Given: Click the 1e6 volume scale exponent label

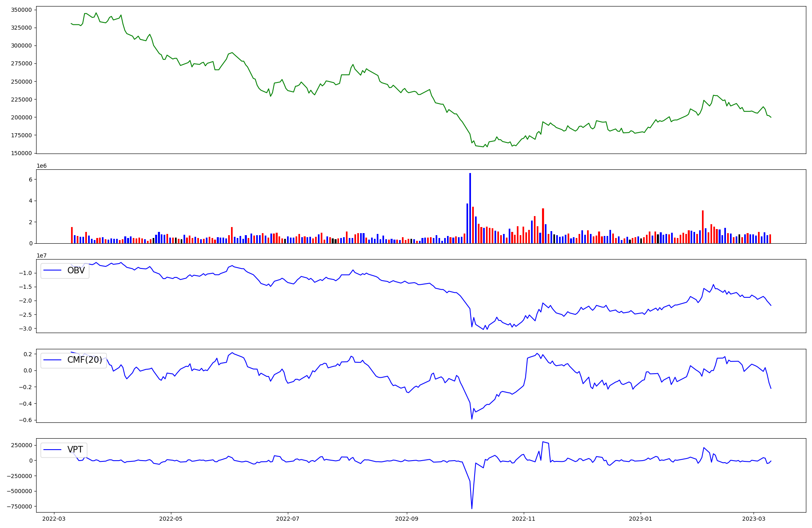Looking at the screenshot, I should [x=41, y=166].
